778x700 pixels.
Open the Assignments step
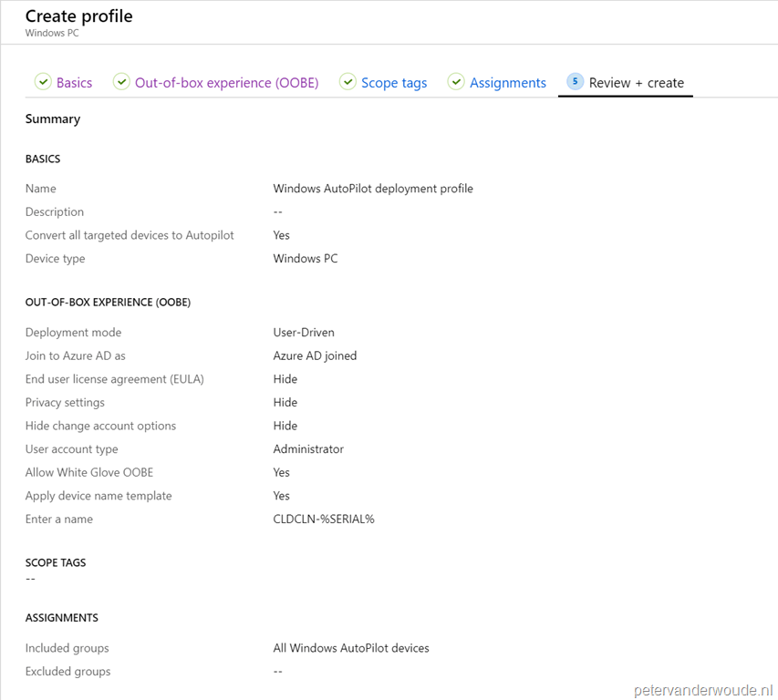(x=508, y=82)
